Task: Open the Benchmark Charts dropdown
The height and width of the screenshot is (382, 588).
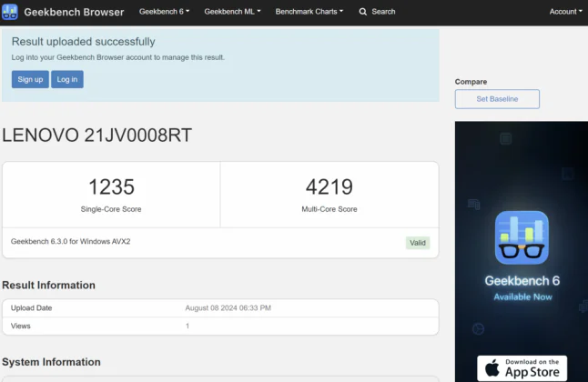Action: [x=309, y=12]
